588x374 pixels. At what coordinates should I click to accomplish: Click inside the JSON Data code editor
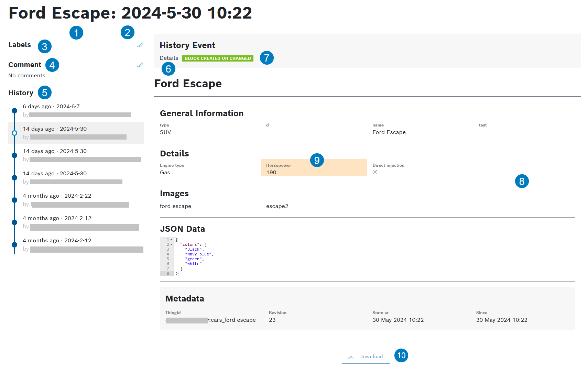[x=268, y=256]
